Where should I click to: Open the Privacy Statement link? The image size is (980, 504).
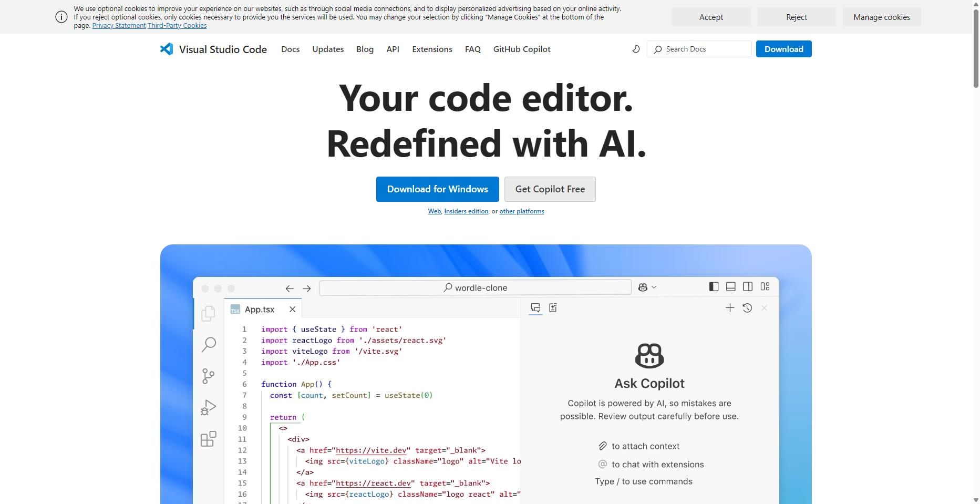pyautogui.click(x=119, y=26)
